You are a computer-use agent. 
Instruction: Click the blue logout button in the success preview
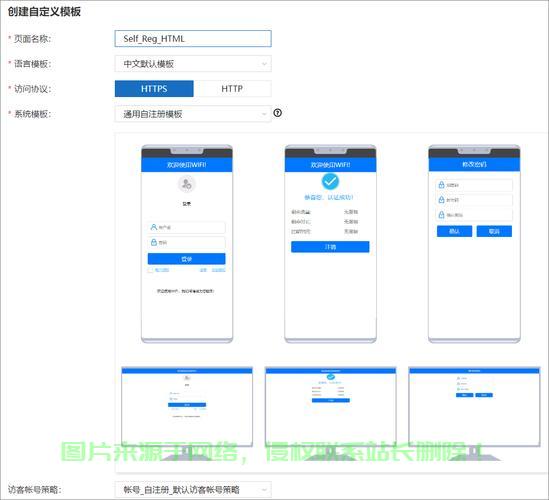(330, 246)
